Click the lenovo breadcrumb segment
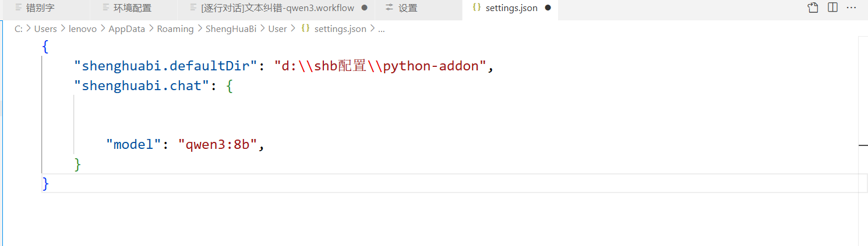The height and width of the screenshot is (246, 868). point(83,29)
